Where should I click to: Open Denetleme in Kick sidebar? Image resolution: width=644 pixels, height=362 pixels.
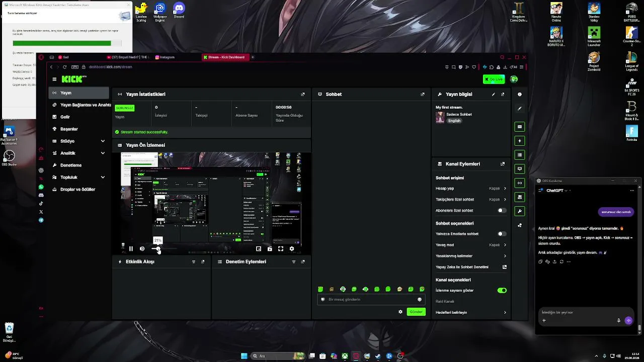click(x=79, y=165)
